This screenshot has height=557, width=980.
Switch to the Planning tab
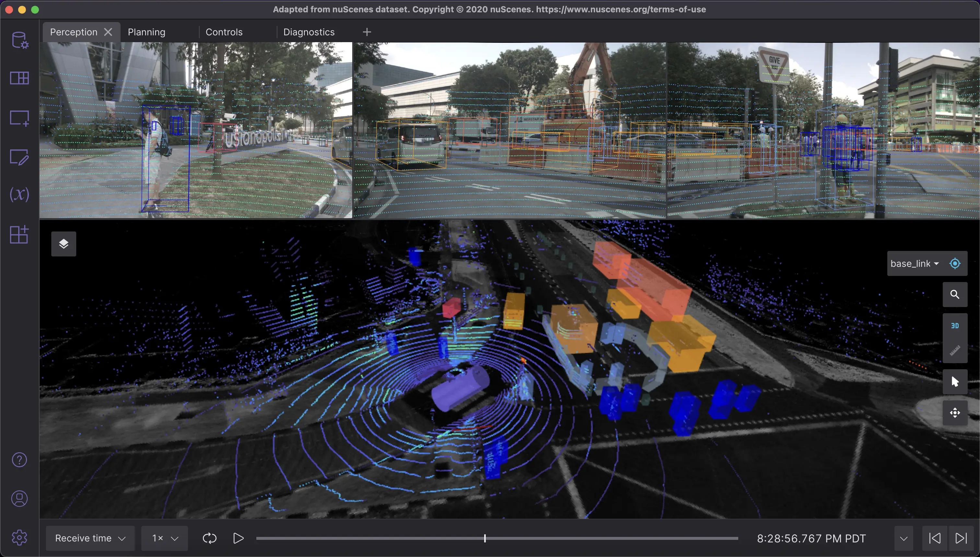pyautogui.click(x=146, y=32)
